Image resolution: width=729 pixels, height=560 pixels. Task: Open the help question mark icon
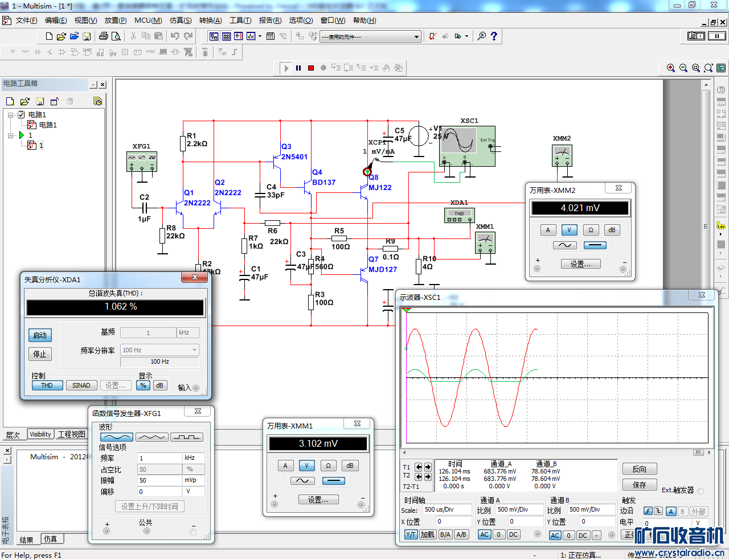pyautogui.click(x=494, y=36)
